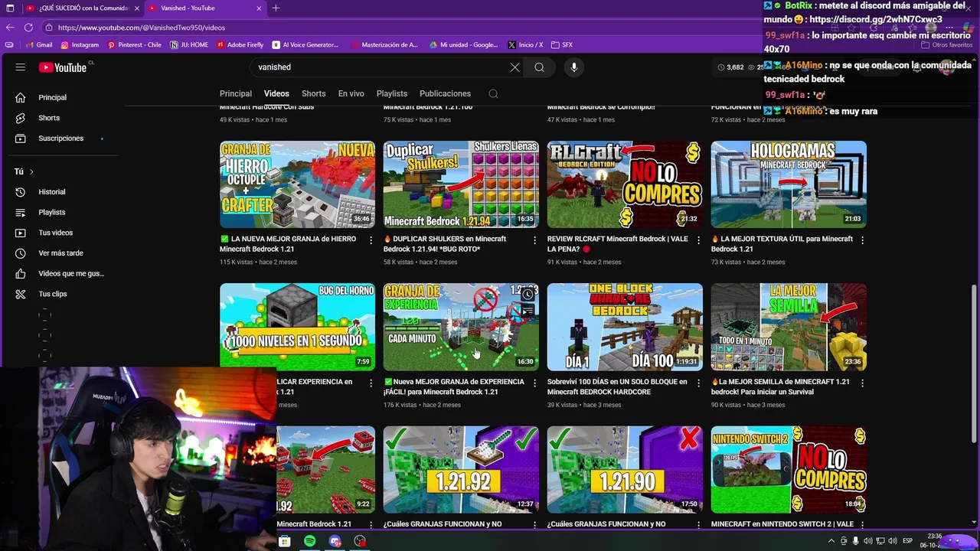980x551 pixels.
Task: Open options for Sobreviví 100 DÍAS video
Action: 699,383
